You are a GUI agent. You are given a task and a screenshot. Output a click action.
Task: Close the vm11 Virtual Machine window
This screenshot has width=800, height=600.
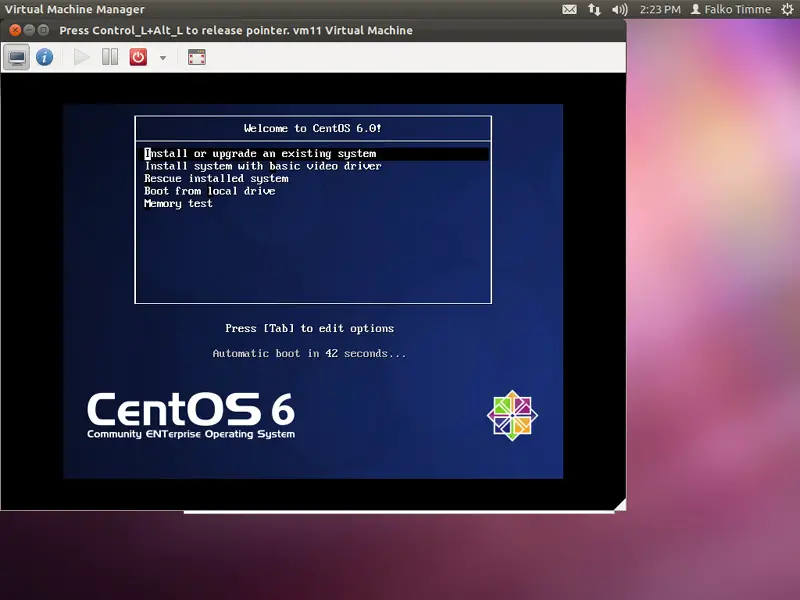(15, 30)
